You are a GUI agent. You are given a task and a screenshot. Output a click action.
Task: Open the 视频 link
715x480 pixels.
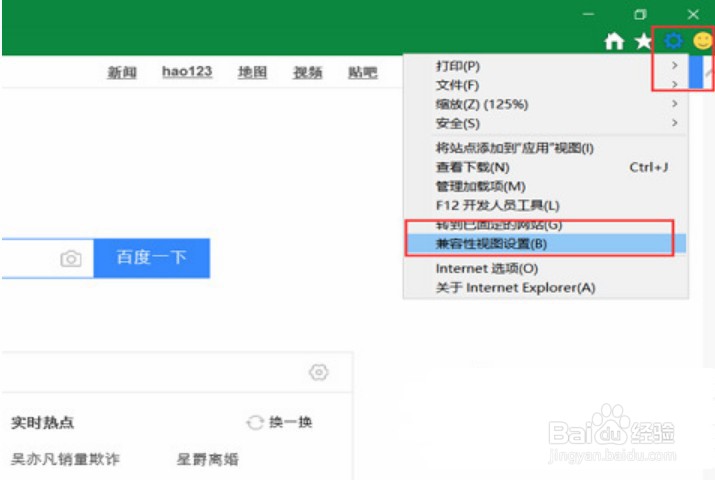coord(307,72)
